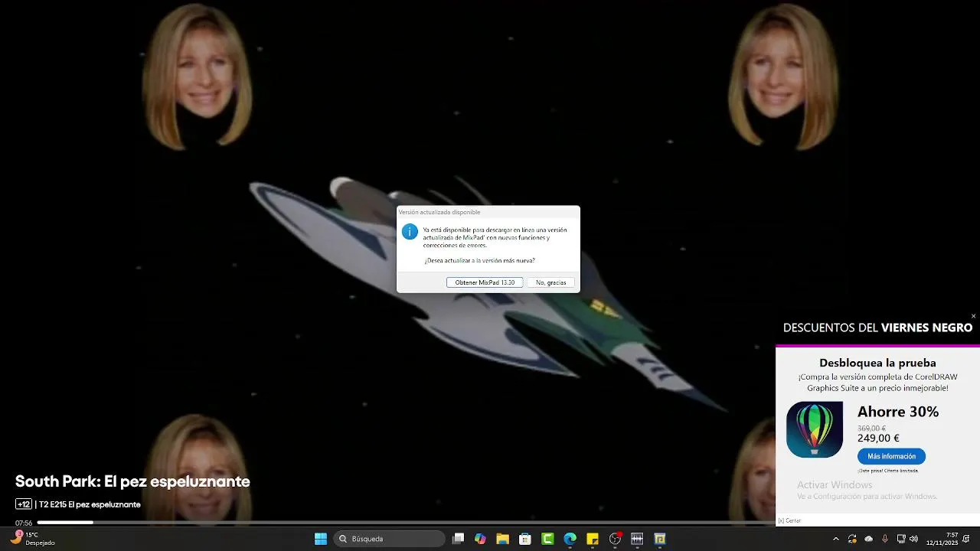The width and height of the screenshot is (980, 551).
Task: Decline update with No, gracias button
Action: point(550,282)
